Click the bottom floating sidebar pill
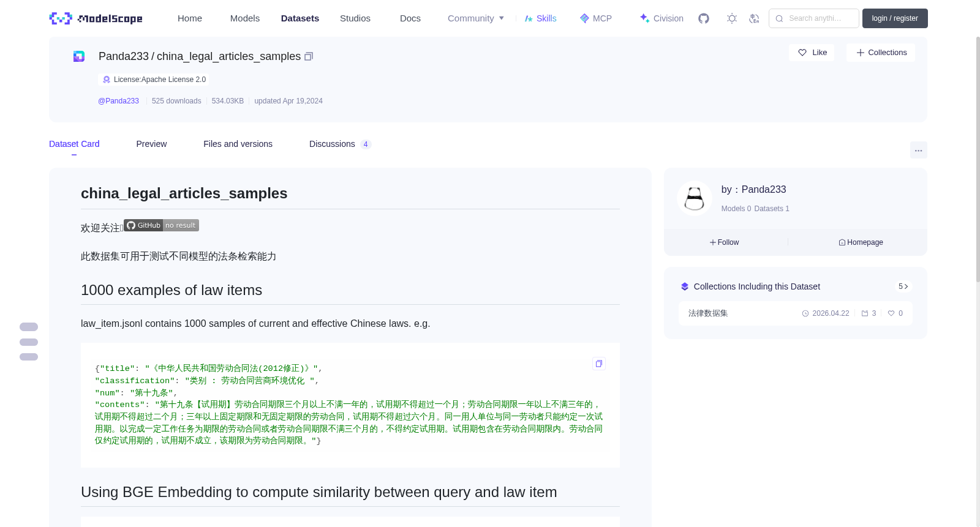 29,357
